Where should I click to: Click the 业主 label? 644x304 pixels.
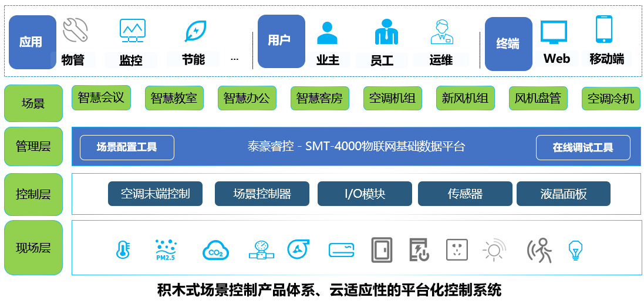click(x=328, y=60)
